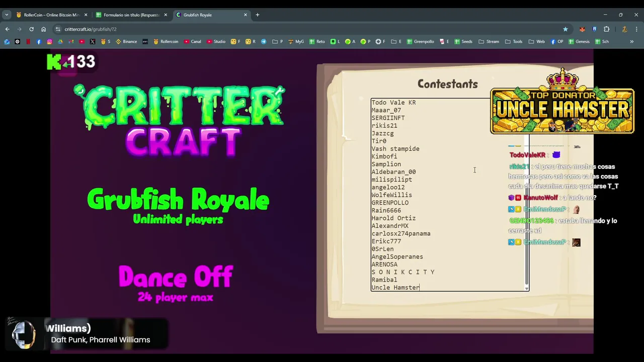This screenshot has height=362, width=644.
Task: Click KanutoWolf's chat username
Action: coord(541,198)
